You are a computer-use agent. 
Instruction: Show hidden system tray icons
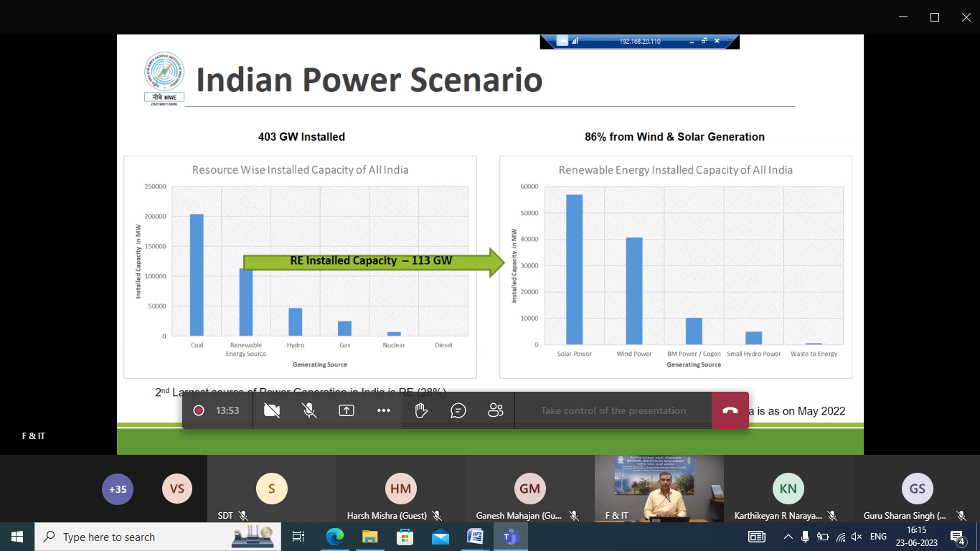788,537
